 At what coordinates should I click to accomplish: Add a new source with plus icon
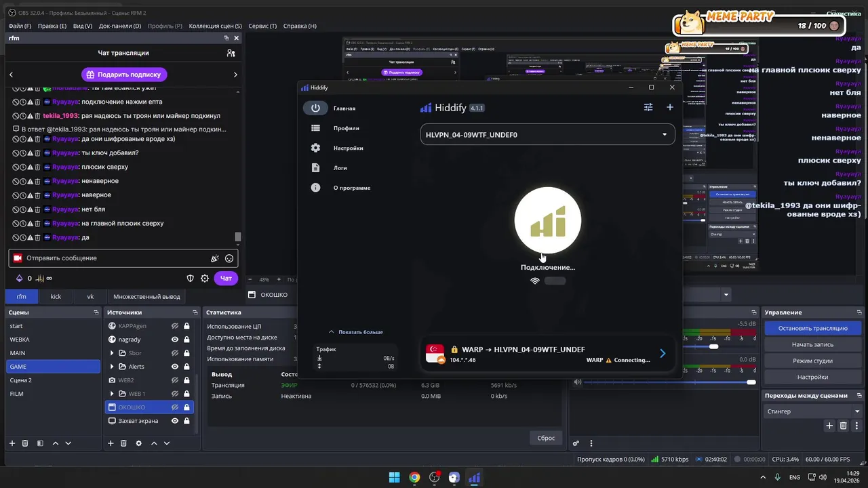[111, 443]
